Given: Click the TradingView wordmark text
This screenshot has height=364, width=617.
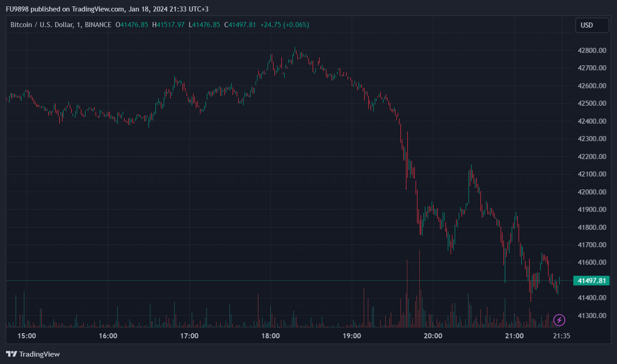Looking at the screenshot, I should coord(40,354).
